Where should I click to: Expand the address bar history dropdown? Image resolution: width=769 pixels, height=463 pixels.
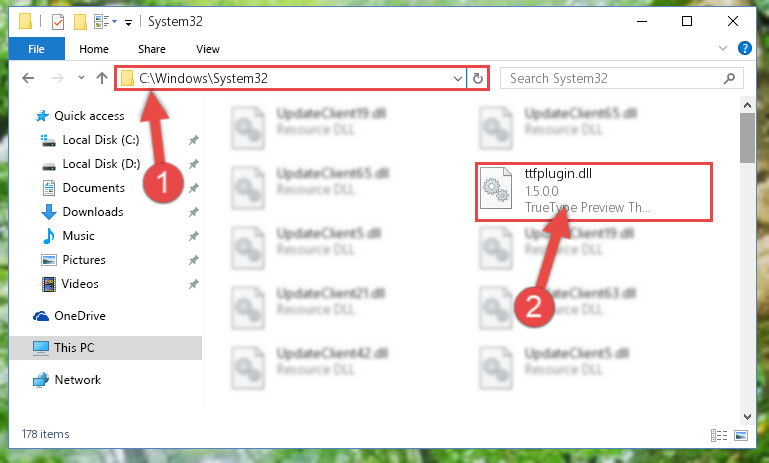458,78
